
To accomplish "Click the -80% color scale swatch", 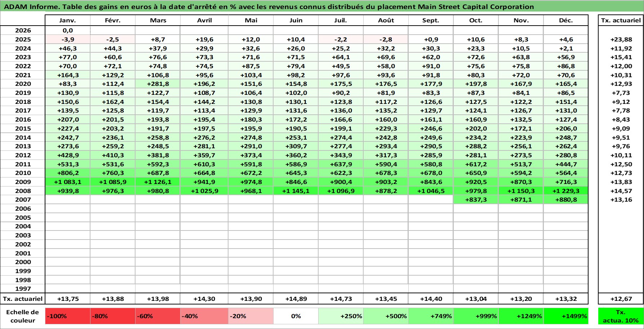I will [x=113, y=316].
